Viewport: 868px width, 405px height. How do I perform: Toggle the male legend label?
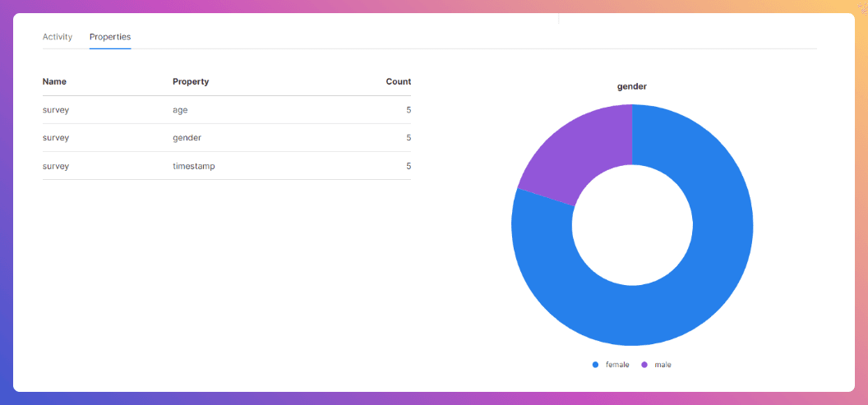(663, 365)
